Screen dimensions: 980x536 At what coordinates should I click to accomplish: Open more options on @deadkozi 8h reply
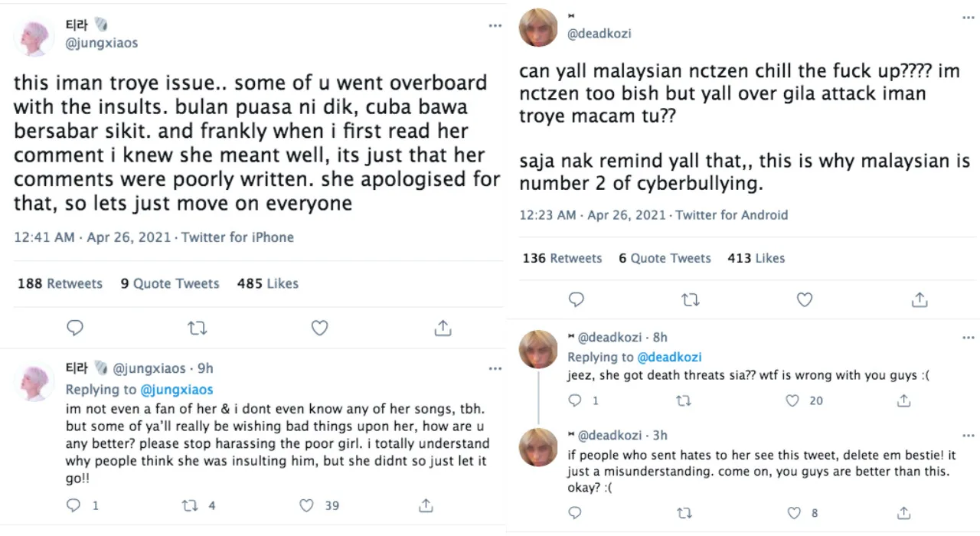(969, 337)
